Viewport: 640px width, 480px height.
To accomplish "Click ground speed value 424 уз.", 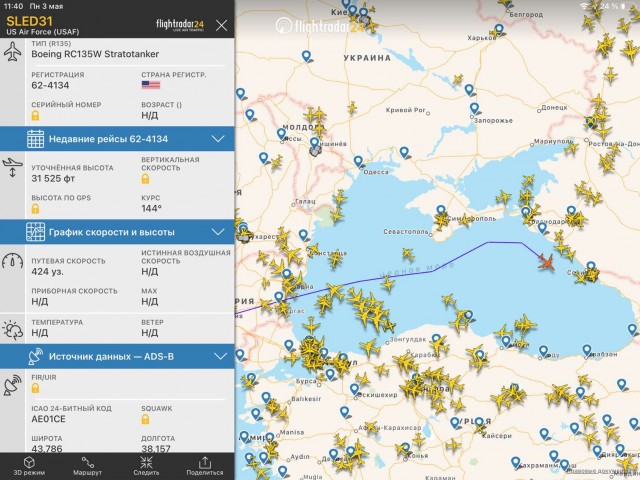I will click(47, 271).
